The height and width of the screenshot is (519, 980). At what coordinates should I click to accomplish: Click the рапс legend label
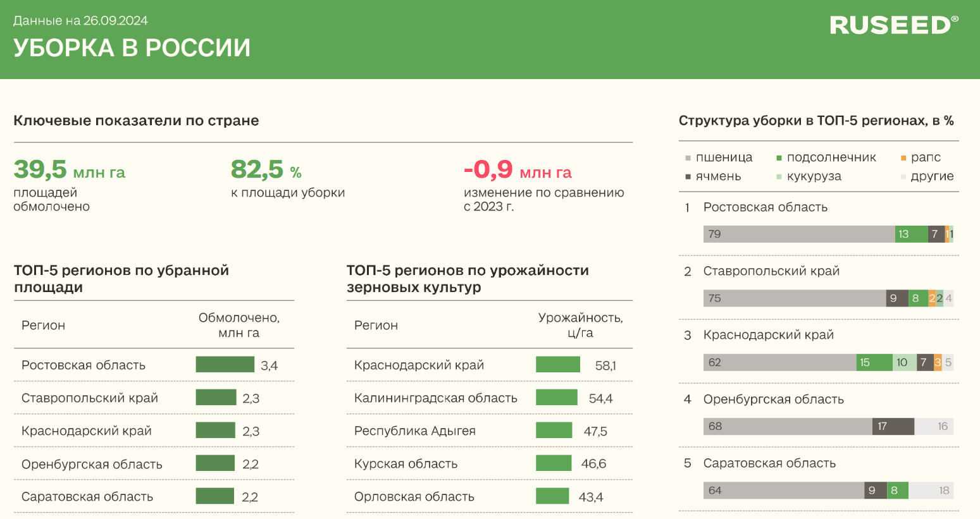(x=925, y=157)
